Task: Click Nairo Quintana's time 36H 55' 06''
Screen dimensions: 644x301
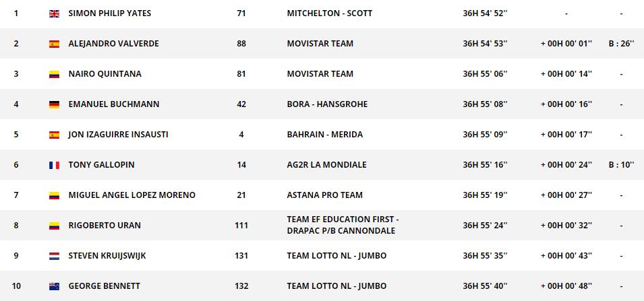Action: tap(485, 74)
